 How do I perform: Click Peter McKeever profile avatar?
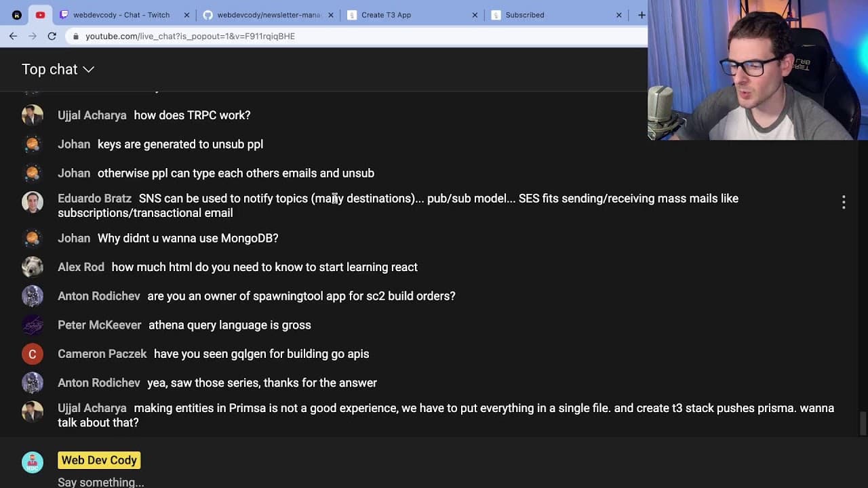click(x=33, y=325)
